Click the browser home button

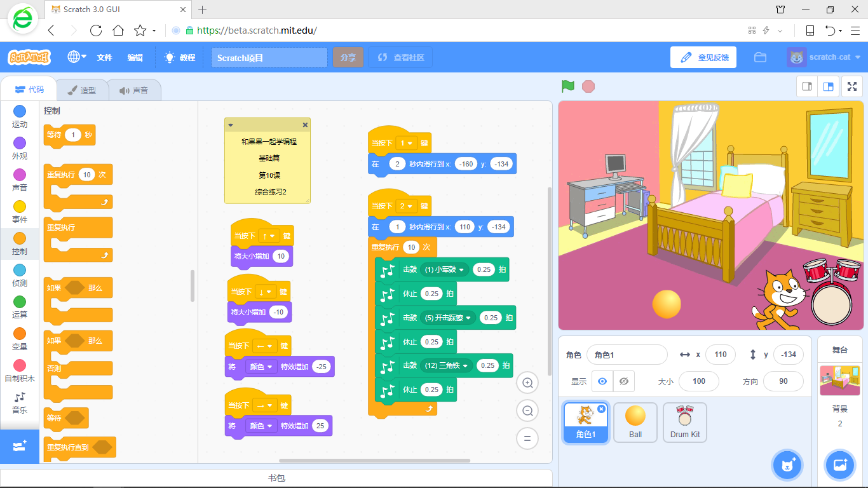click(x=118, y=30)
